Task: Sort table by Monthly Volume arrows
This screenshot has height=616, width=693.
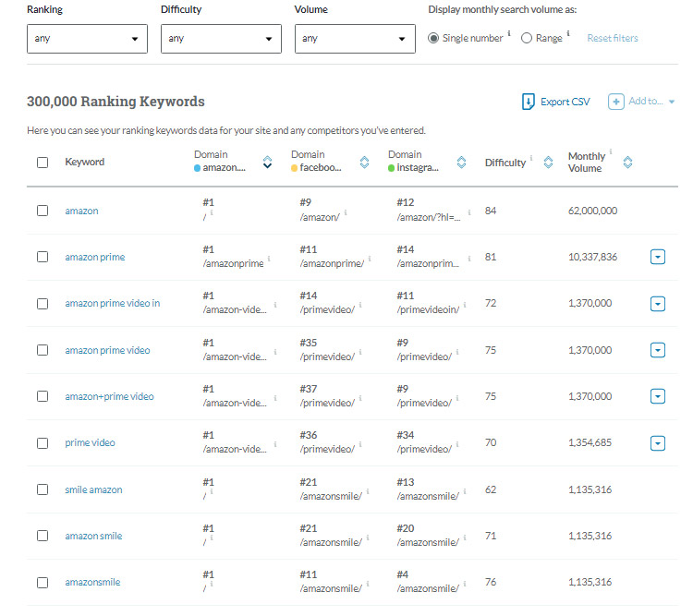Action: 628,163
